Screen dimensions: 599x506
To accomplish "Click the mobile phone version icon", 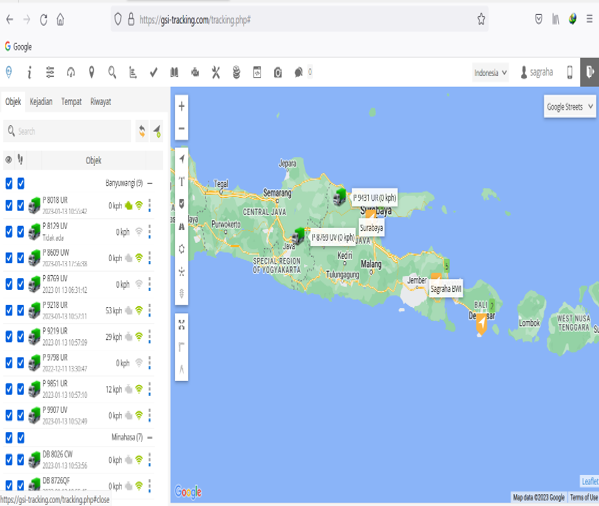I will (570, 72).
